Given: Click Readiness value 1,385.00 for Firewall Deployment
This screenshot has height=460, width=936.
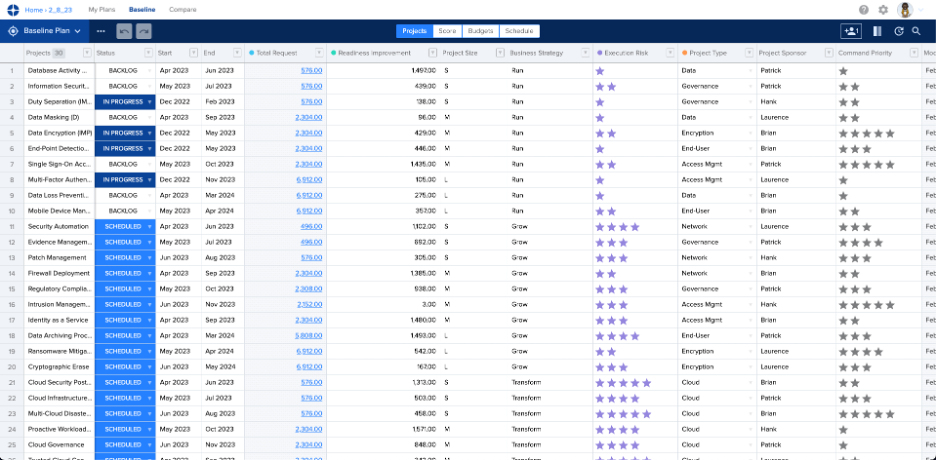Looking at the screenshot, I should (x=424, y=273).
